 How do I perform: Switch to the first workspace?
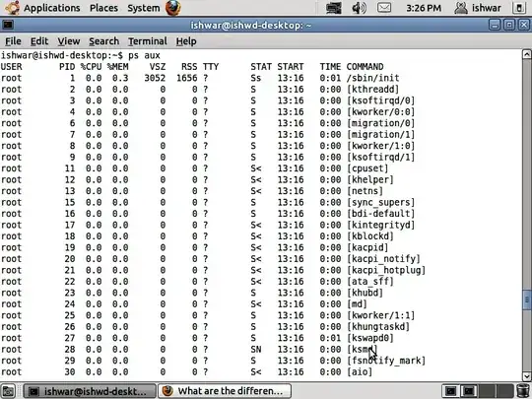point(450,391)
